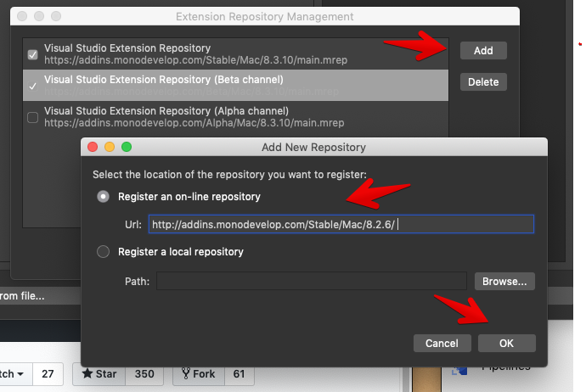586x392 pixels.
Task: Click Browse... to choose local path
Action: tap(504, 281)
